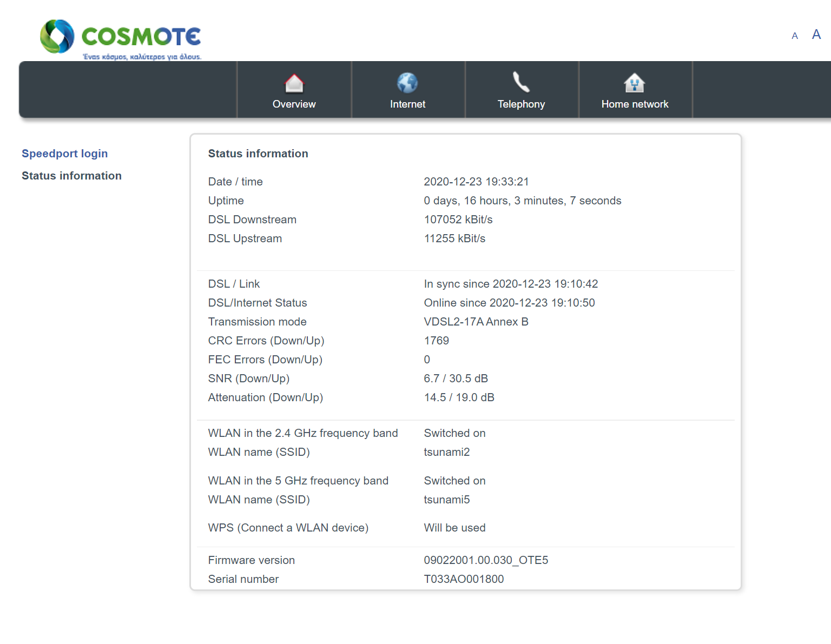831x644 pixels.
Task: Open the Telephony tab label
Action: (522, 104)
